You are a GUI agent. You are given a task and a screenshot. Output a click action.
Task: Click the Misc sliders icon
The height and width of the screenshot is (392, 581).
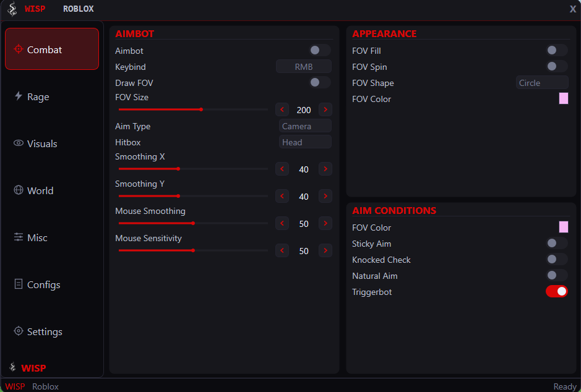coord(18,237)
